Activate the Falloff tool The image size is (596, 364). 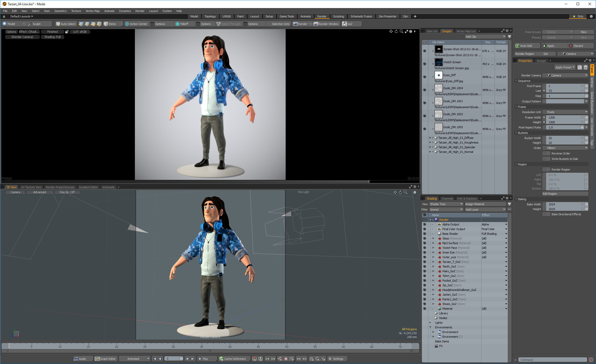(182, 24)
